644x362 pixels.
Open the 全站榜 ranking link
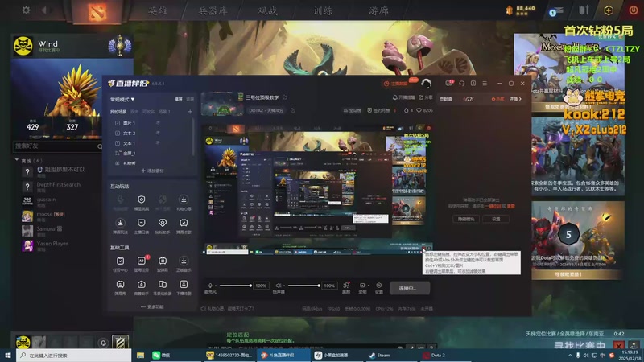click(353, 110)
